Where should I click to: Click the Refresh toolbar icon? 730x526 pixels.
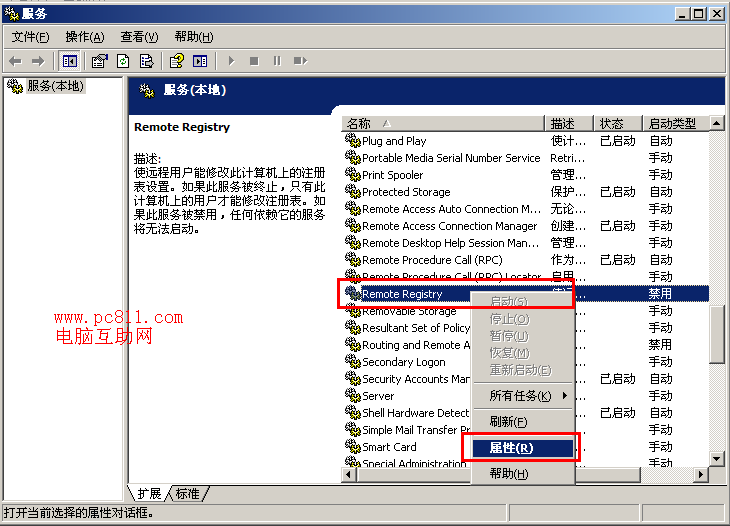(x=123, y=61)
